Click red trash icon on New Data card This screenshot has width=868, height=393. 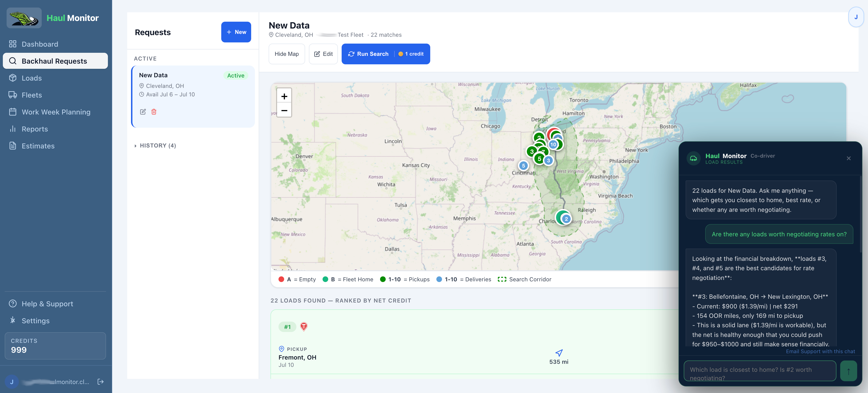(x=154, y=112)
